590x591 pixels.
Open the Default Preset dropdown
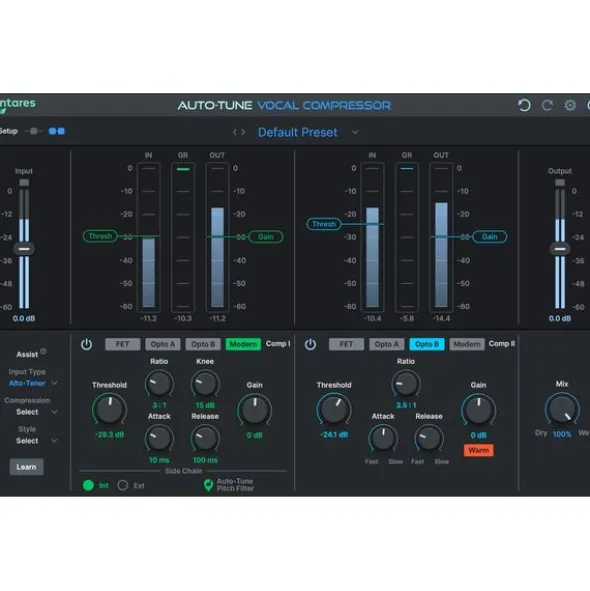[x=355, y=132]
